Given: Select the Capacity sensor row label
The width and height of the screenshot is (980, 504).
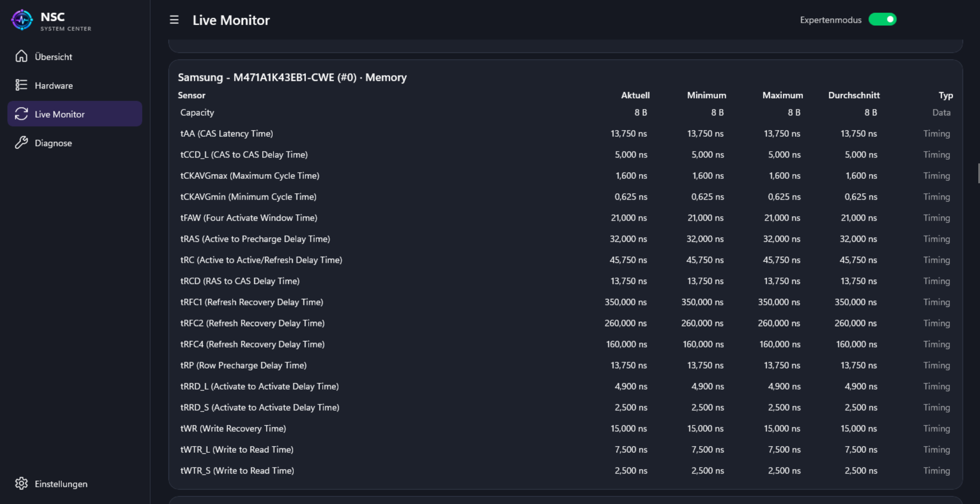Looking at the screenshot, I should coord(197,112).
